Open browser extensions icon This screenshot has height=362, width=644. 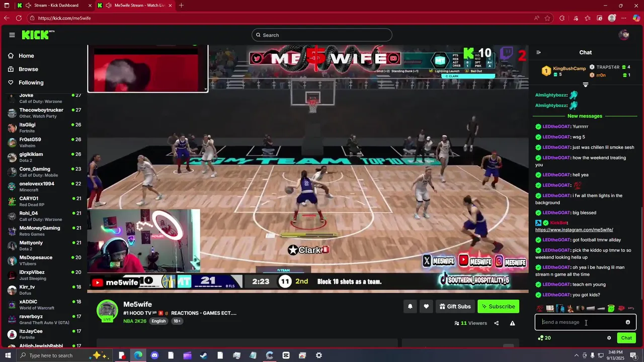[x=562, y=18]
